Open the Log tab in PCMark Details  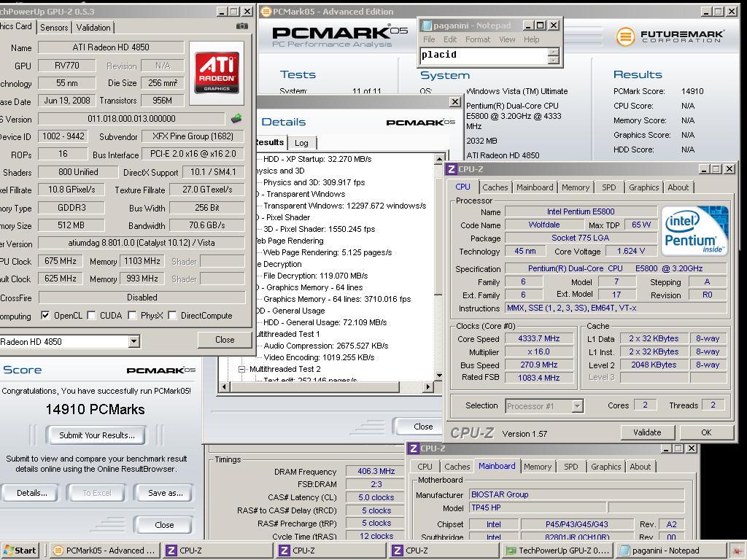(x=301, y=143)
